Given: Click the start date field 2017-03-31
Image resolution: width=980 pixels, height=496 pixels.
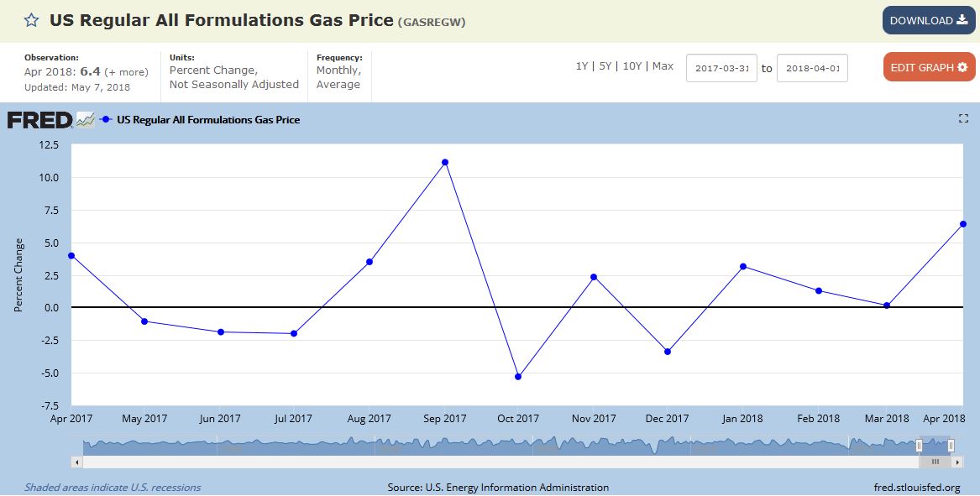Looking at the screenshot, I should coord(721,68).
